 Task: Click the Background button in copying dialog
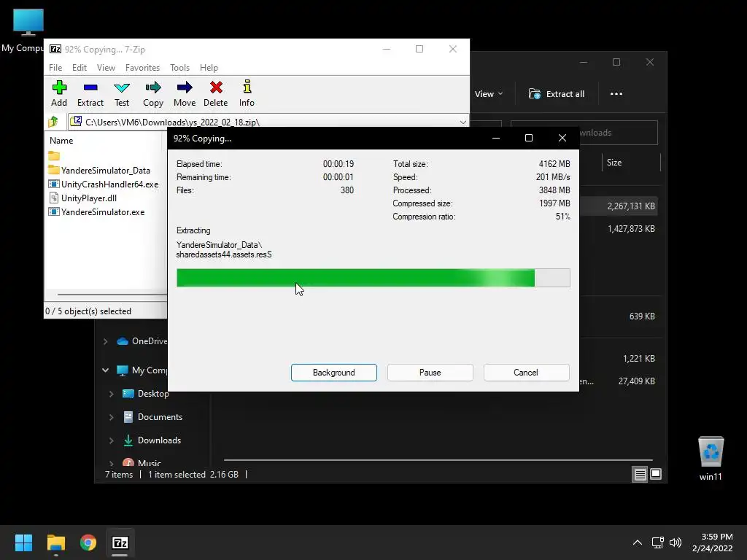(334, 373)
